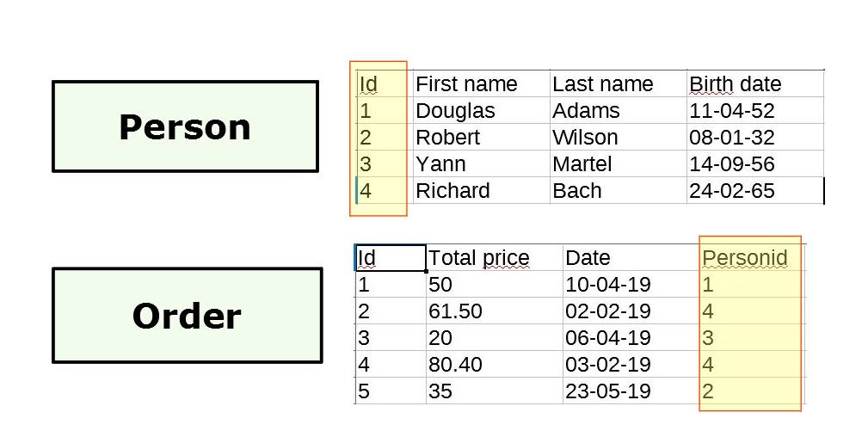Click the Person entity box
868x437 pixels.
click(x=185, y=126)
